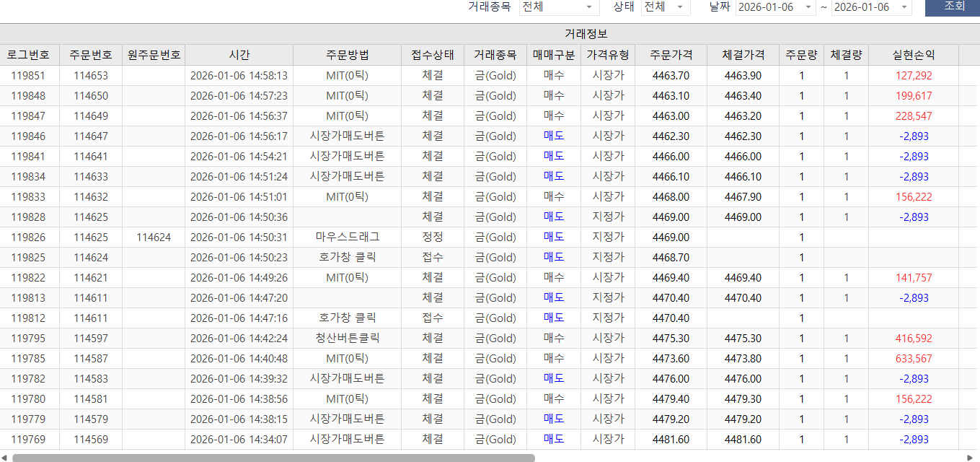Screen dimensions: 980x462
Task: Click 정정 status in row 119826
Action: pos(433,237)
